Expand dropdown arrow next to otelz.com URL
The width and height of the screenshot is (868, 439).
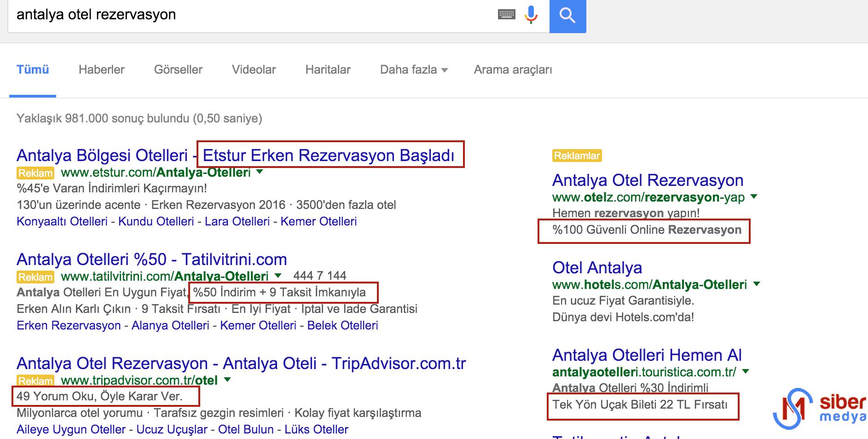[x=754, y=196]
